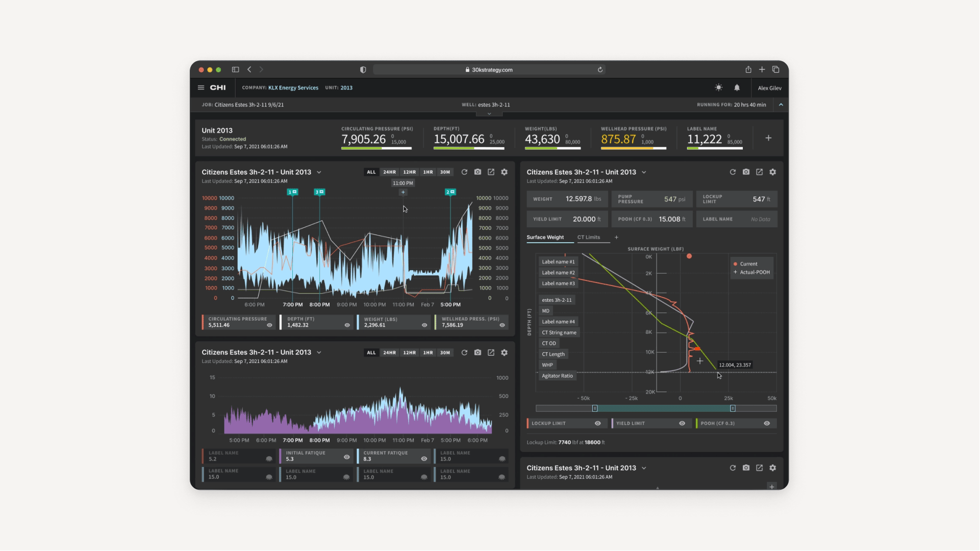Open settings gear of the Surface Weight panel

[x=772, y=172]
